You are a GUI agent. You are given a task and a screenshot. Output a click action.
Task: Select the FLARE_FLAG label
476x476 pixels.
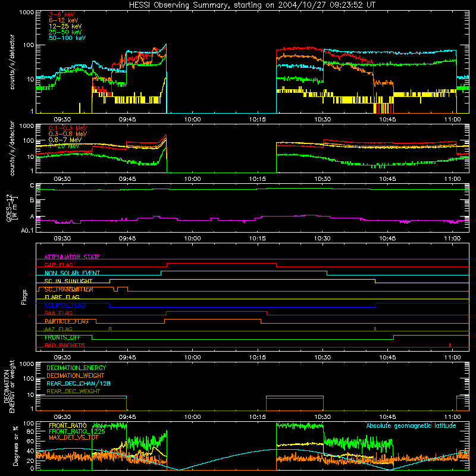(x=62, y=297)
